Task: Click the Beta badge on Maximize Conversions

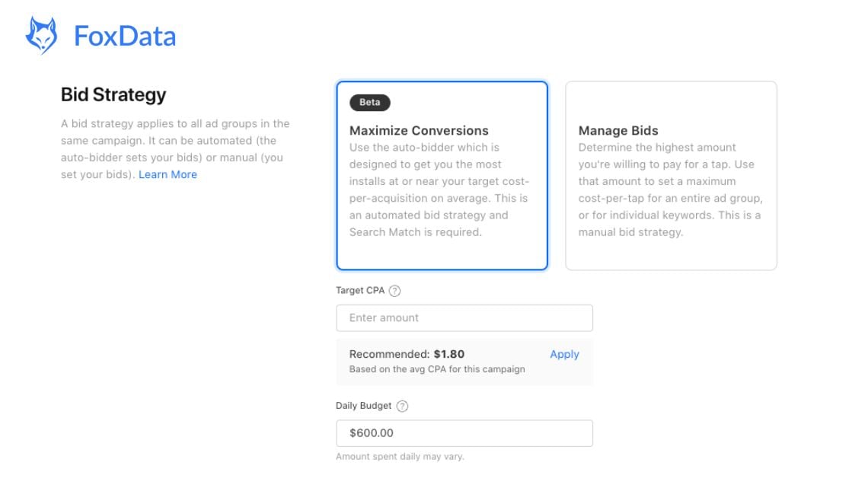Action: (x=371, y=102)
